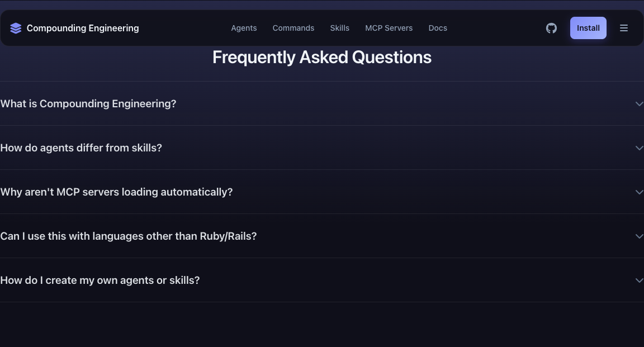The image size is (644, 347).
Task: Click the Compounding Engineering brand name
Action: click(83, 28)
